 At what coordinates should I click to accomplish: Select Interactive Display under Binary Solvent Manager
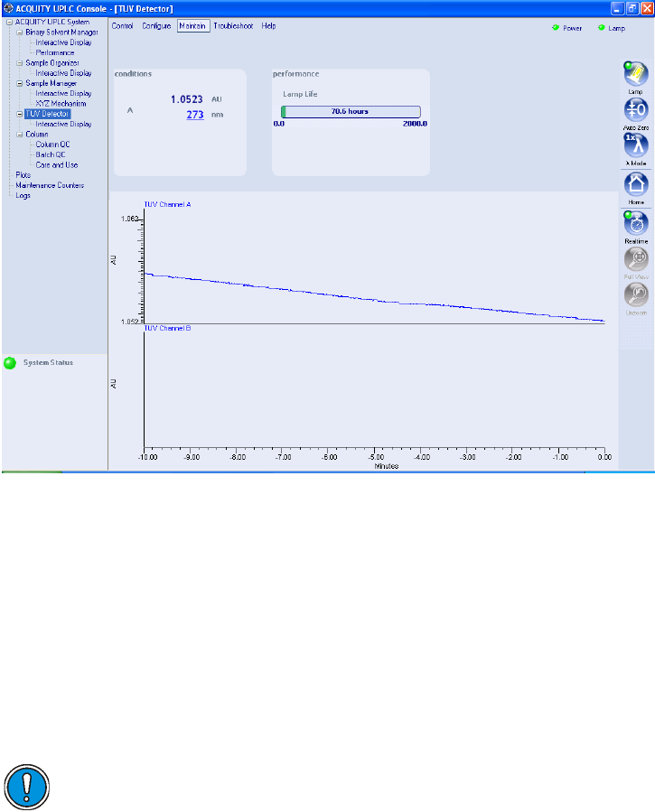pyautogui.click(x=63, y=42)
